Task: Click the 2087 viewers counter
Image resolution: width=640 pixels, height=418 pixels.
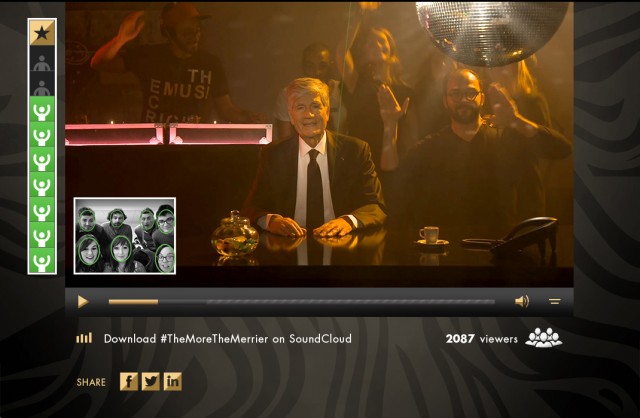Action: (x=482, y=339)
